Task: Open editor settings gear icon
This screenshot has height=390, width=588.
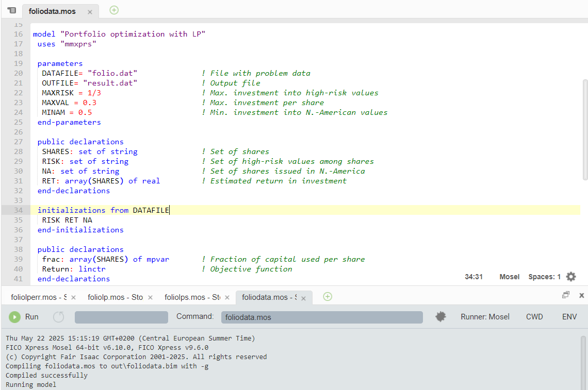Action: pyautogui.click(x=571, y=277)
